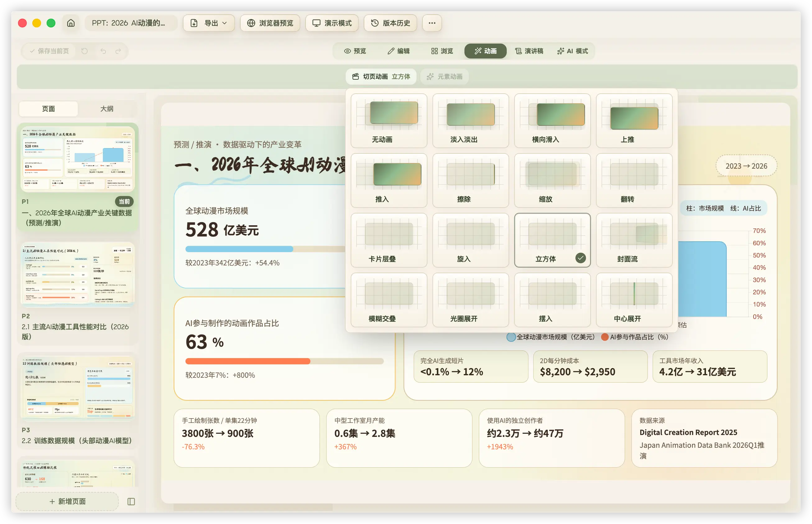Go to the home icon

71,23
